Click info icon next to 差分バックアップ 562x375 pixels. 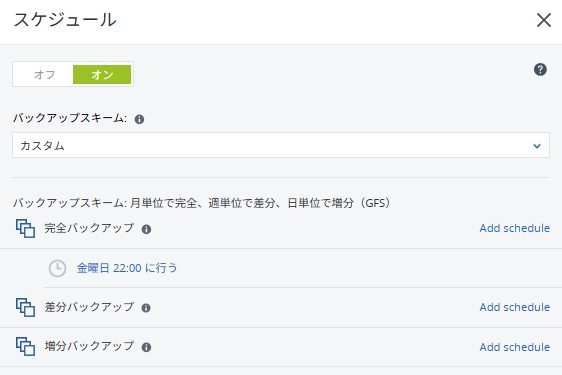coord(146,308)
